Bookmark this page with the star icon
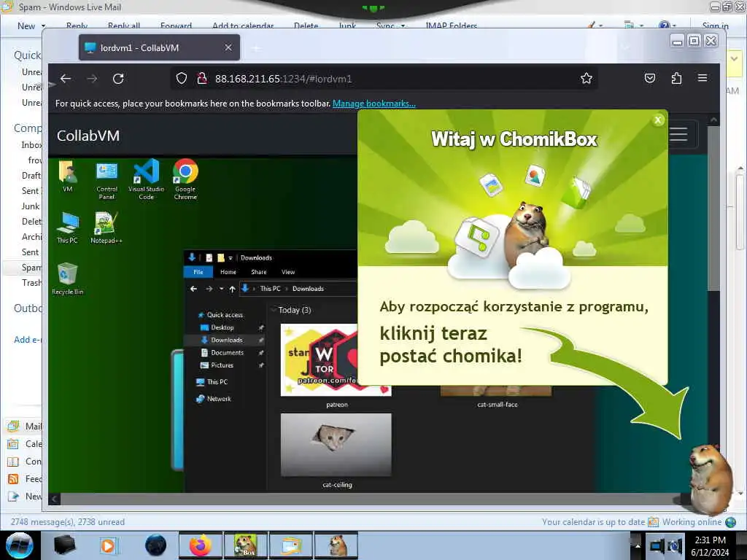Screen dimensions: 747x560 click(587, 79)
